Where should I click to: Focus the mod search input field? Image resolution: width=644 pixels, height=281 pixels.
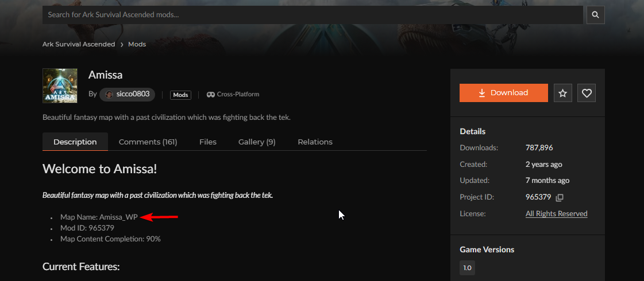pyautogui.click(x=310, y=15)
